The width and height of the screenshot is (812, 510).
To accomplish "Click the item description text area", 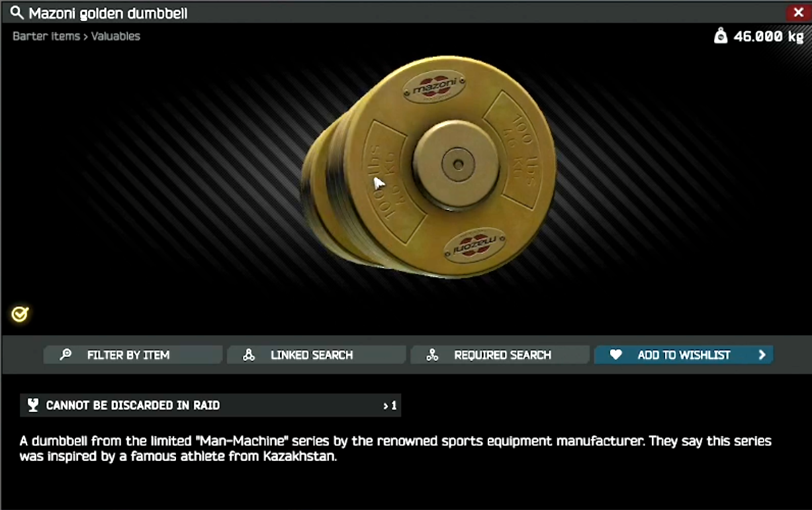I will point(395,448).
